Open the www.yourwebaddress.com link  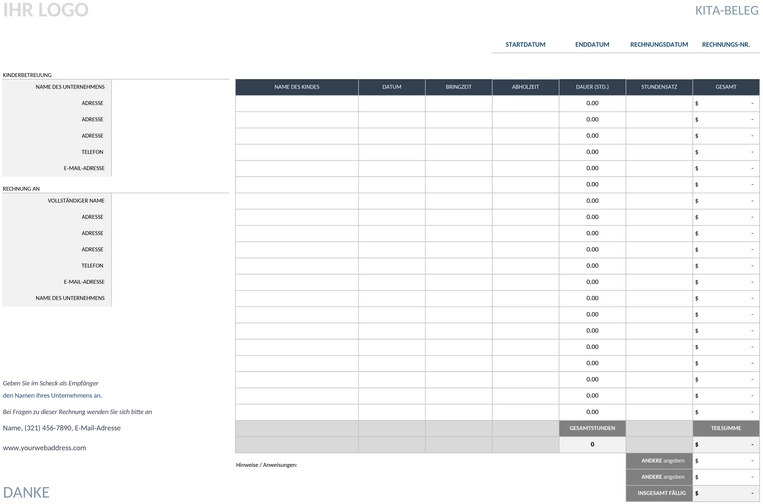[44, 448]
